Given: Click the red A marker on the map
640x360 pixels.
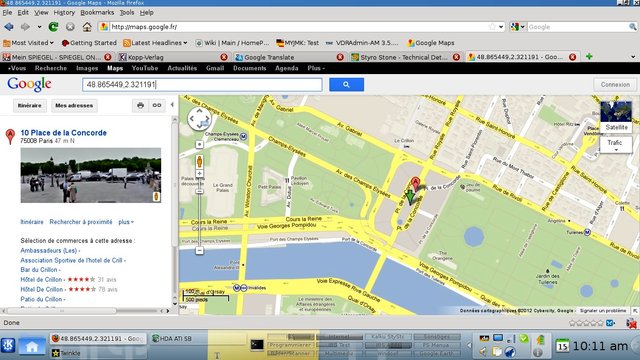Looking at the screenshot, I should pyautogui.click(x=415, y=183).
